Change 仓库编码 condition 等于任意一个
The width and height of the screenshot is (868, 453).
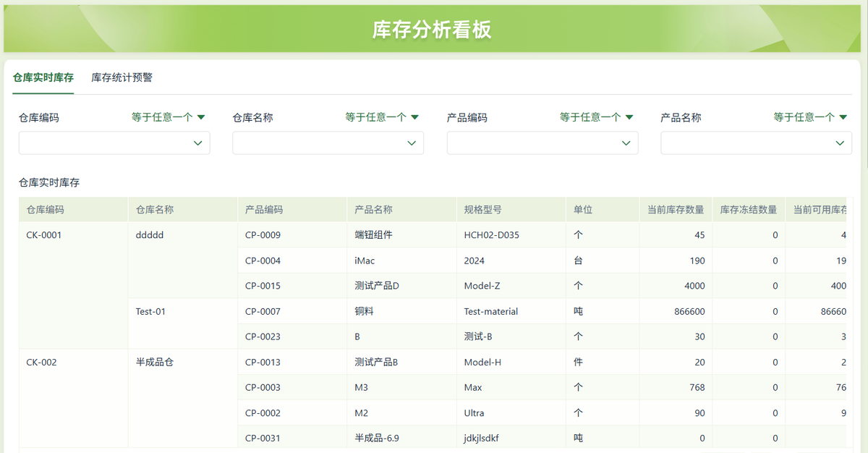click(x=168, y=117)
